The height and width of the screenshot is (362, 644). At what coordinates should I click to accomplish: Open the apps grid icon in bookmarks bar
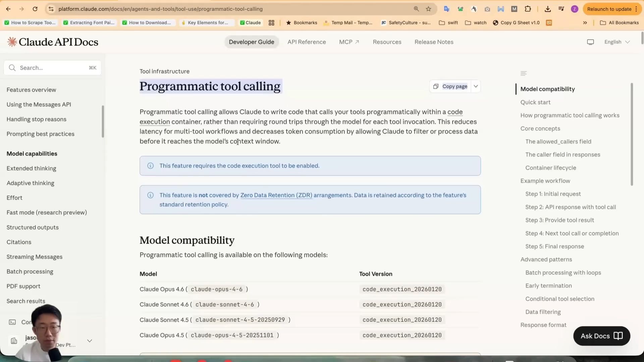click(x=271, y=23)
